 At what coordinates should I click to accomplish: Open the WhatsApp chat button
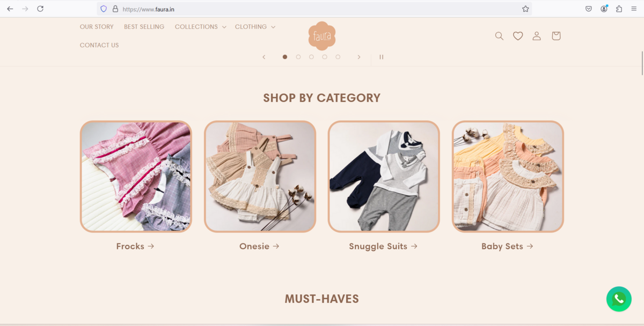point(619,299)
